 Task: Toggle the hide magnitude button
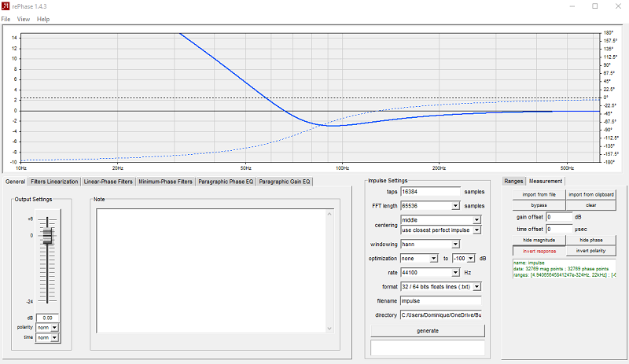[539, 240]
